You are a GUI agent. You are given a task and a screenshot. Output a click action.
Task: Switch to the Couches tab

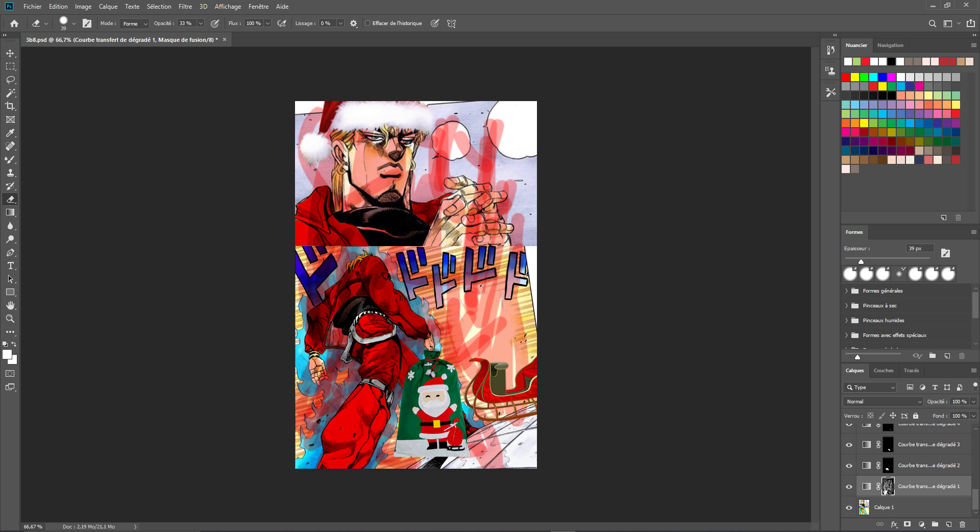click(883, 371)
